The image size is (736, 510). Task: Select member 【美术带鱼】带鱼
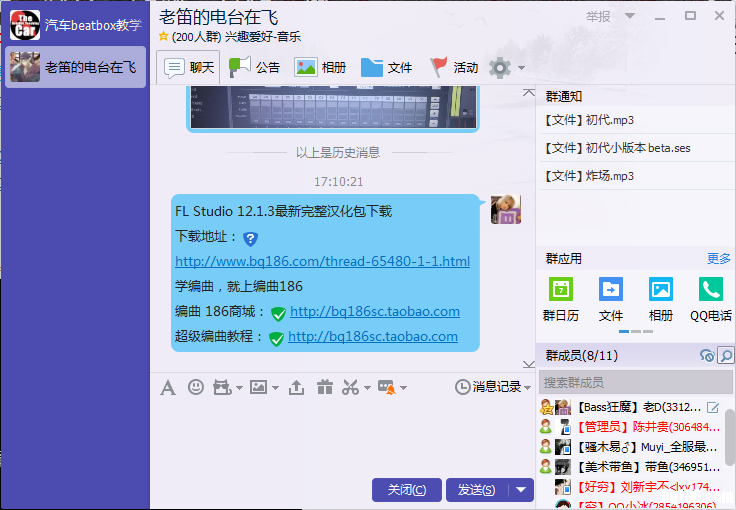tap(631, 467)
